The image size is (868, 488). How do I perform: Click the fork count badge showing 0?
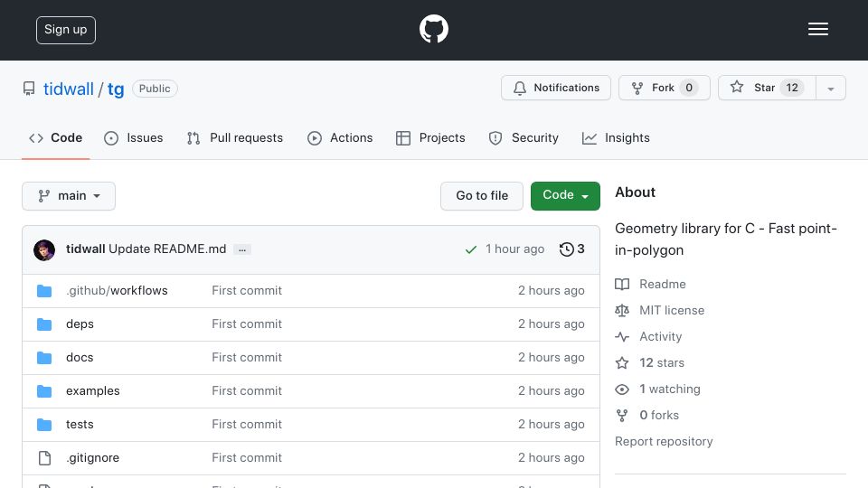tap(689, 88)
